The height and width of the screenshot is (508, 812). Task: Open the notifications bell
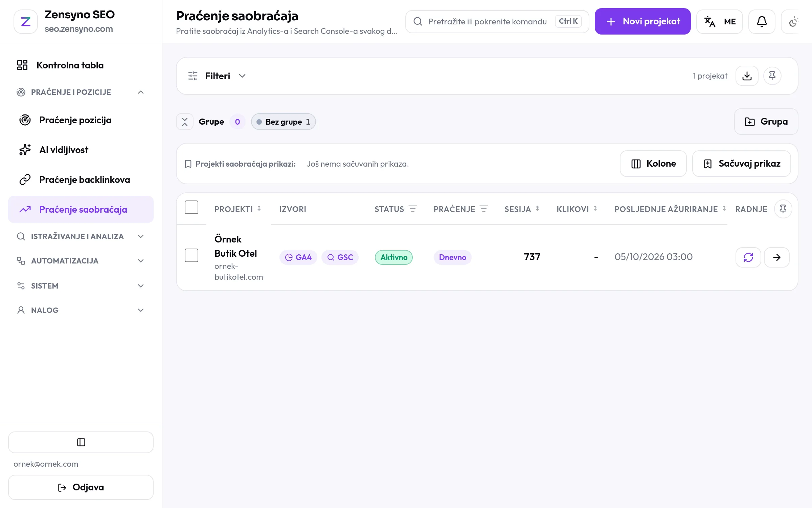(762, 22)
